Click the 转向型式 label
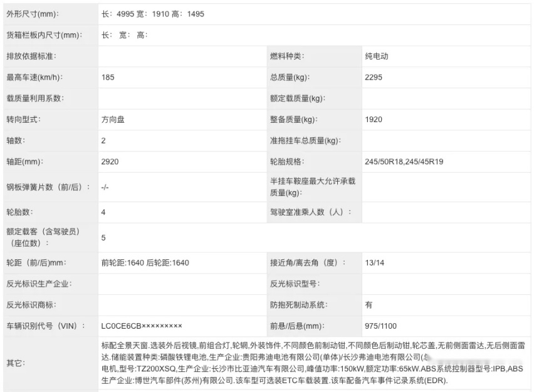This screenshot has width=534, height=392. 23,120
